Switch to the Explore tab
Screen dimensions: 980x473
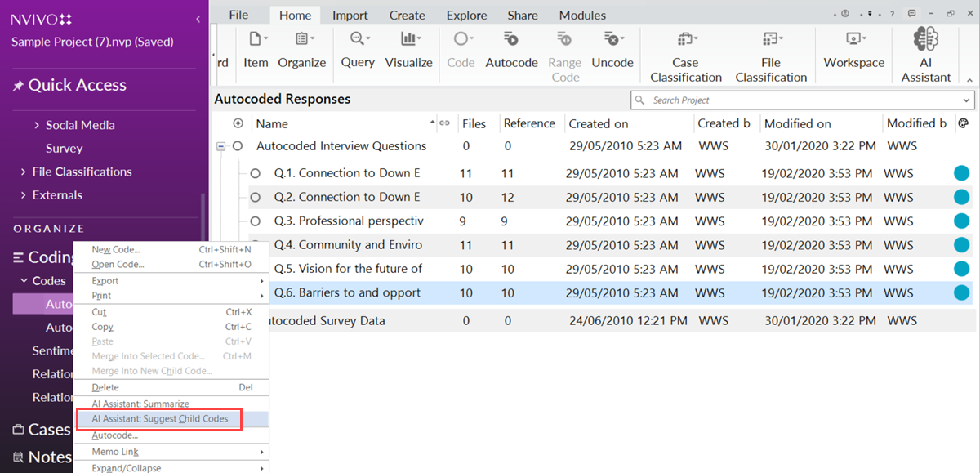(x=466, y=15)
